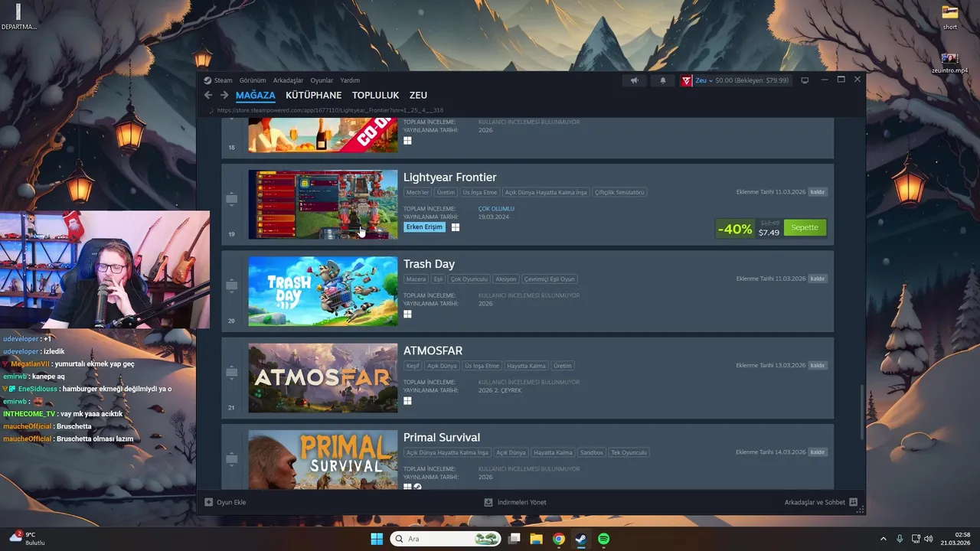Open the zeuintro.mp4 desktop file
Screen dimensions: 980x551
[x=949, y=63]
